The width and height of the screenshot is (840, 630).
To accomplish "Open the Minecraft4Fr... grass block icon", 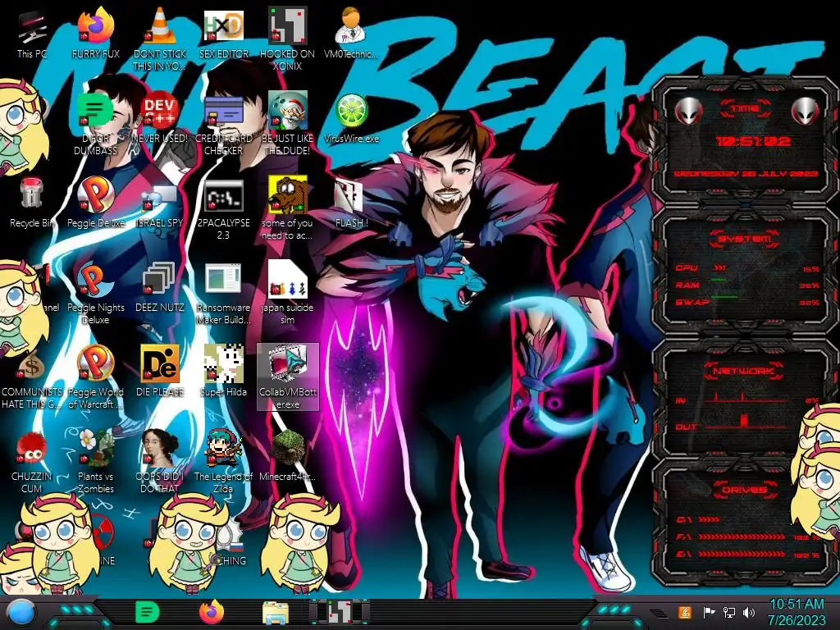I will pyautogui.click(x=288, y=456).
